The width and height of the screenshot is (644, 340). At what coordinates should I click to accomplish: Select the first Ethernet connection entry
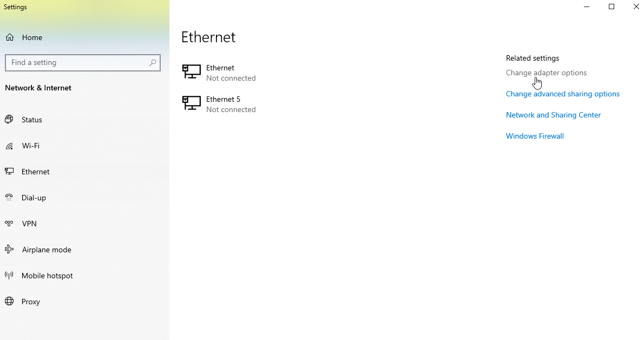(220, 73)
